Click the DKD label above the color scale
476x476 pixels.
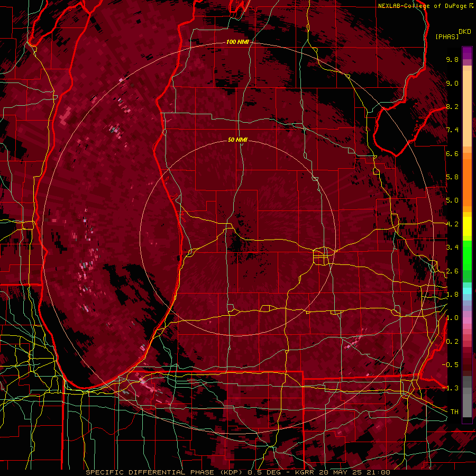pyautogui.click(x=465, y=32)
